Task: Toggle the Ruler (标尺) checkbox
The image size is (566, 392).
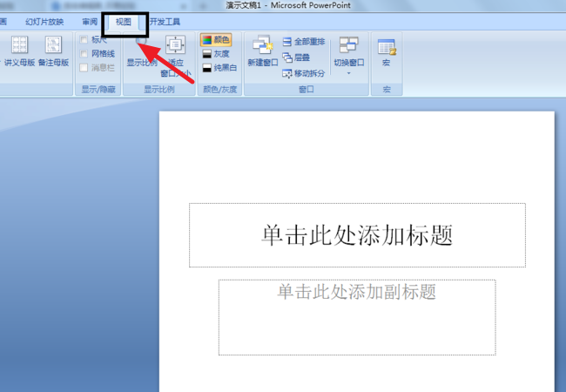Action: [x=84, y=39]
